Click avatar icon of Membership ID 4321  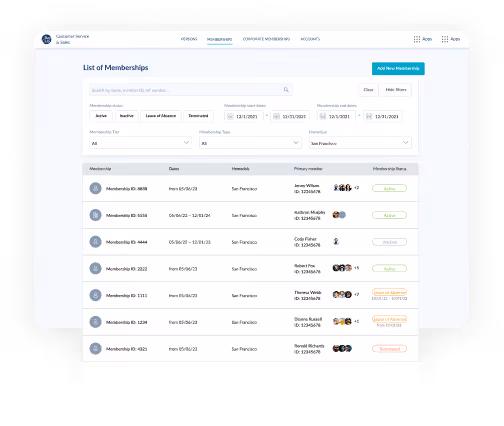95,349
